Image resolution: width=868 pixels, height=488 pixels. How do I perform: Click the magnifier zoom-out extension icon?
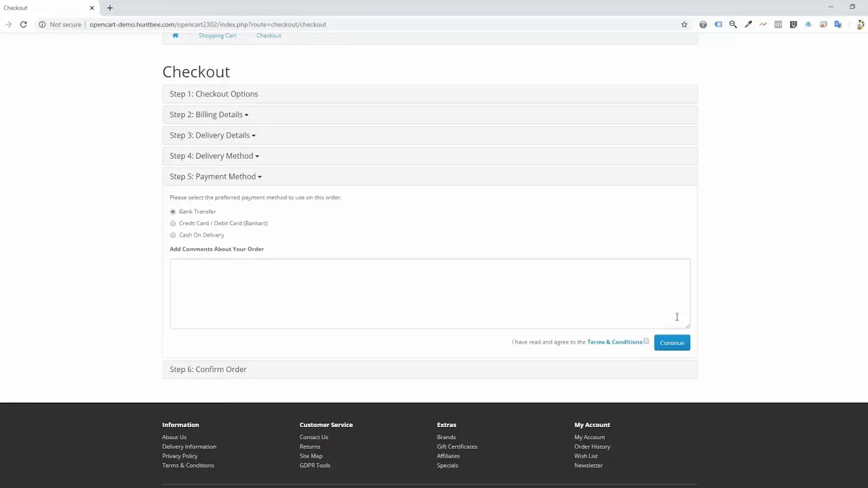(x=733, y=24)
